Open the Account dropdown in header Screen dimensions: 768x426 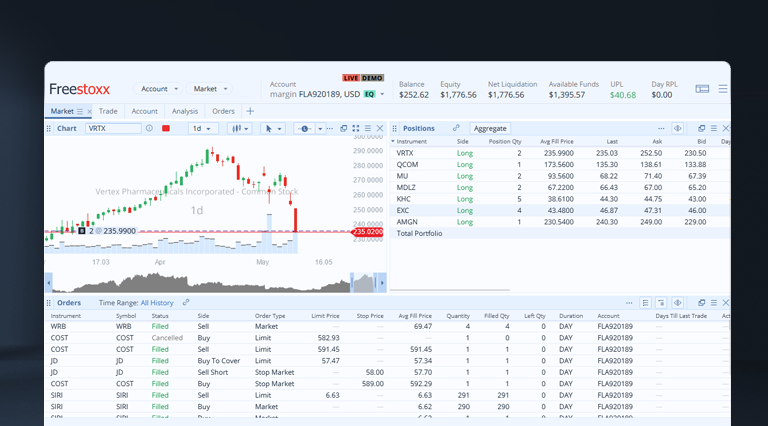[158, 89]
